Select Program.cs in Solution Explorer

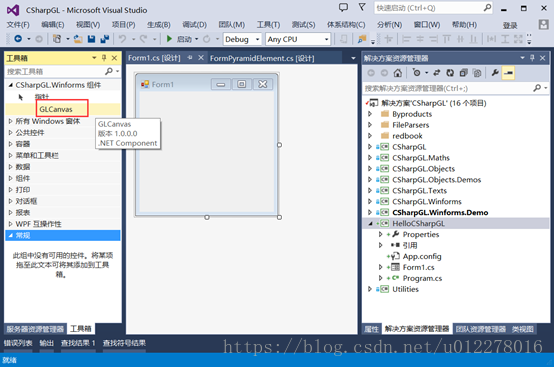[422, 278]
